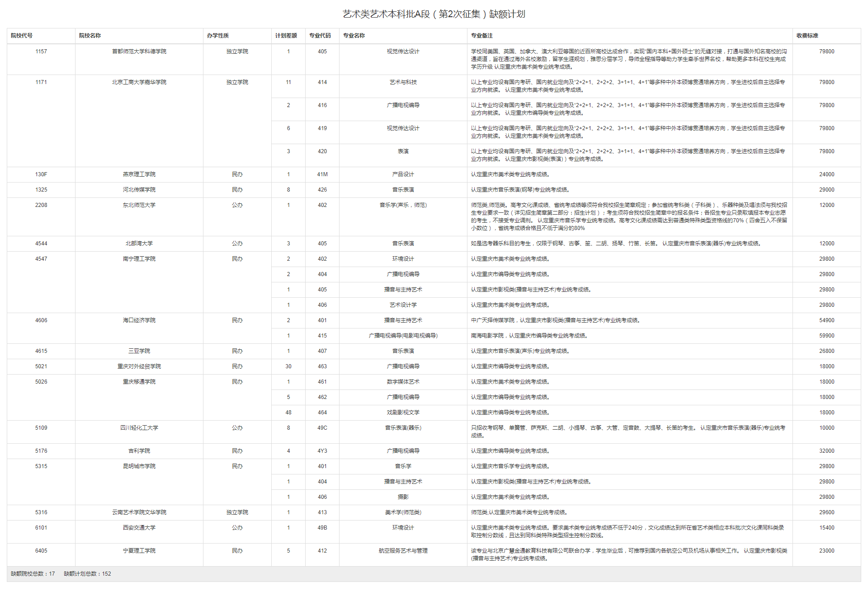Click the 院校名称 column header
The image size is (868, 591).
[x=90, y=36]
